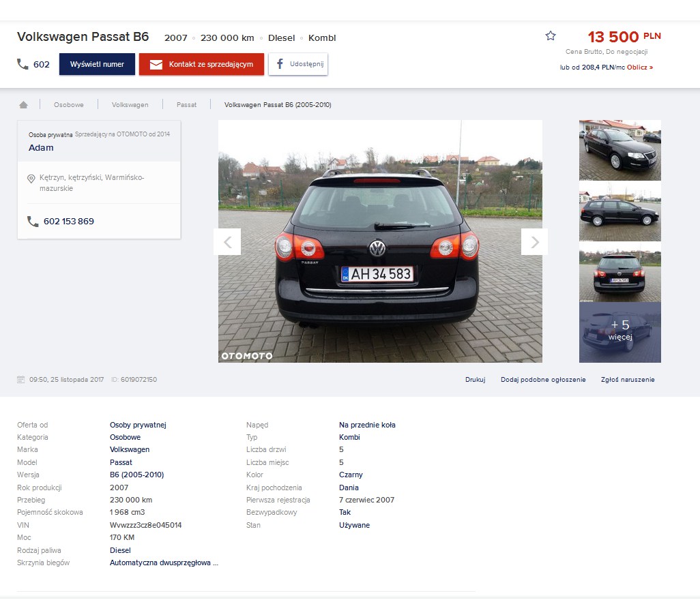Navigate to Passat breadcrumb link
Image resolution: width=700 pixels, height=600 pixels.
(186, 105)
